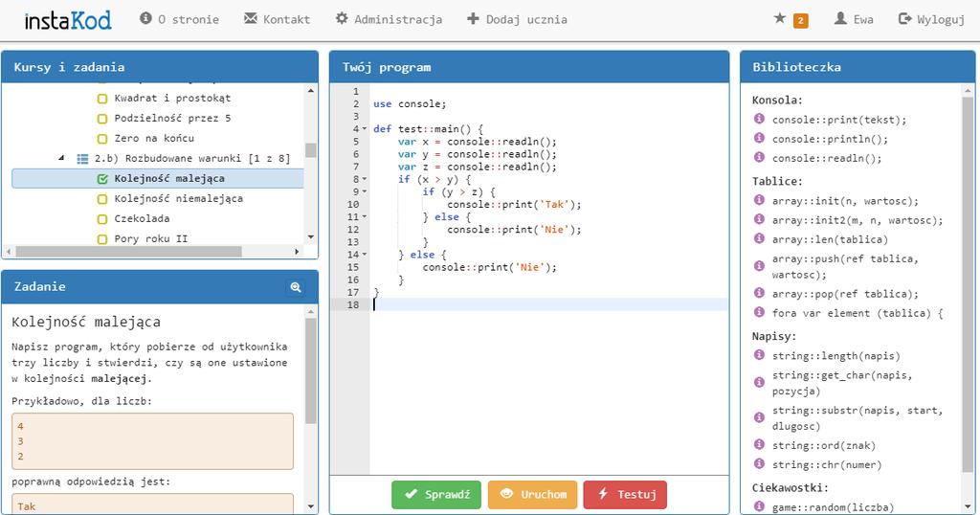This screenshot has height=515, width=980.
Task: Click the gear icon beside Administracja
Action: (x=342, y=18)
